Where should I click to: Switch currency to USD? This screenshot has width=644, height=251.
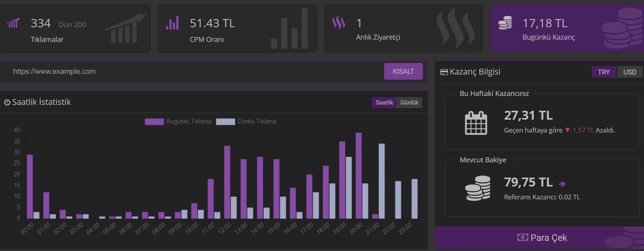tap(630, 72)
